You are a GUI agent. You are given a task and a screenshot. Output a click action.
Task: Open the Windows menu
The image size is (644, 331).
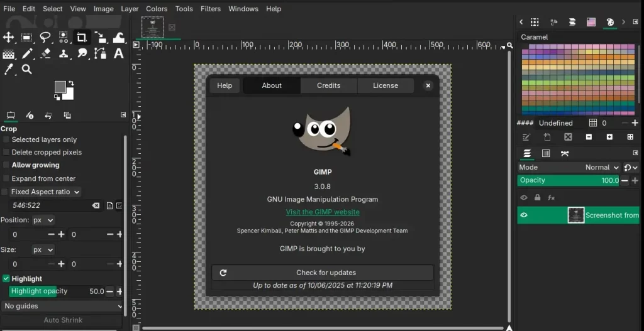point(243,9)
